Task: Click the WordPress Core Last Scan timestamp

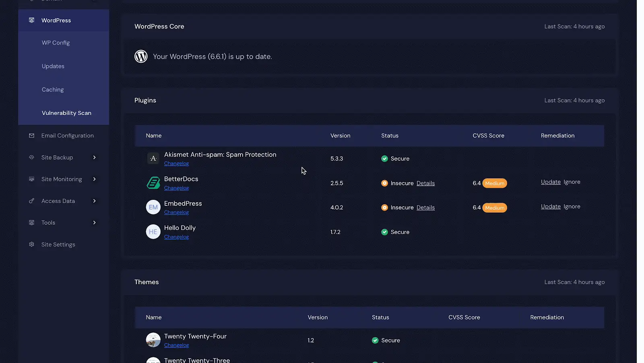Action: (574, 27)
